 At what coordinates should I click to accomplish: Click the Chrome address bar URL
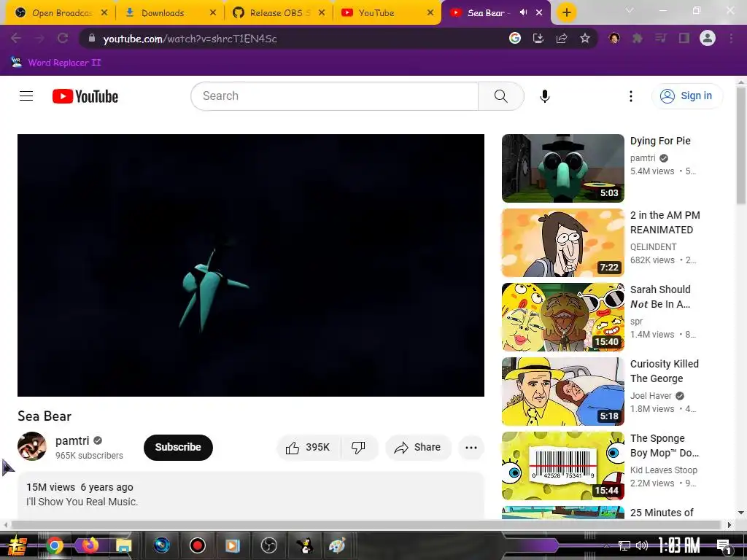click(x=190, y=39)
